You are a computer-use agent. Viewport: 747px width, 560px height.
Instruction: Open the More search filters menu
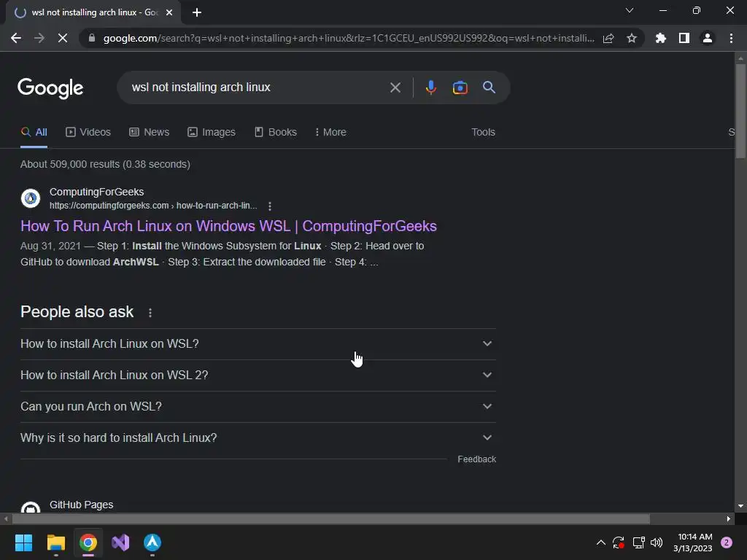tap(330, 133)
